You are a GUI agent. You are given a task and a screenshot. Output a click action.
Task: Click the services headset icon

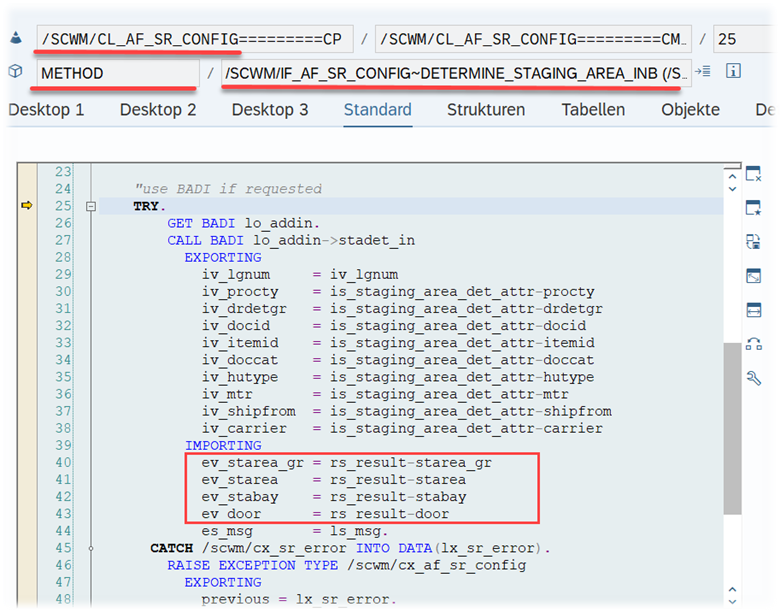753,344
